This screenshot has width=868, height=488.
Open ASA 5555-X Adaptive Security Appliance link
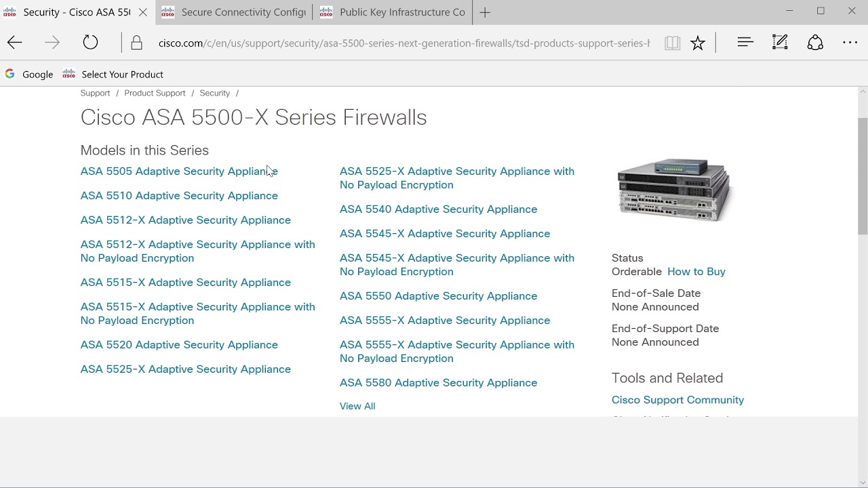(444, 320)
